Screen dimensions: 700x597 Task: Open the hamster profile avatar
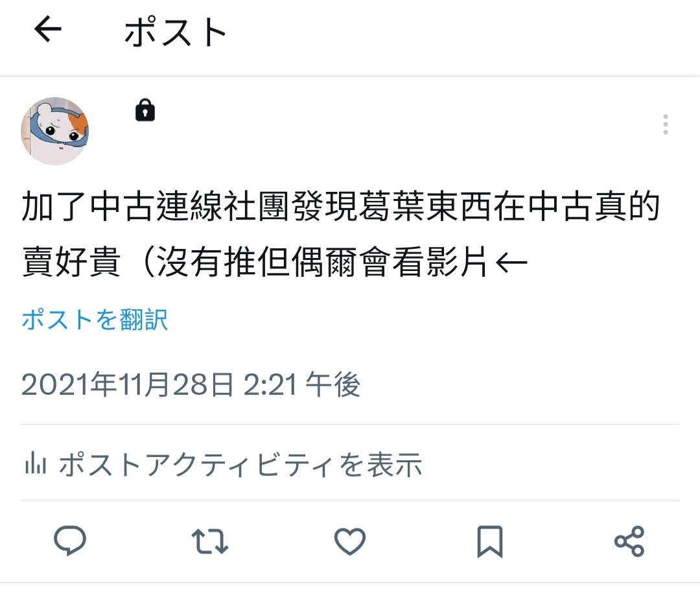tap(55, 131)
